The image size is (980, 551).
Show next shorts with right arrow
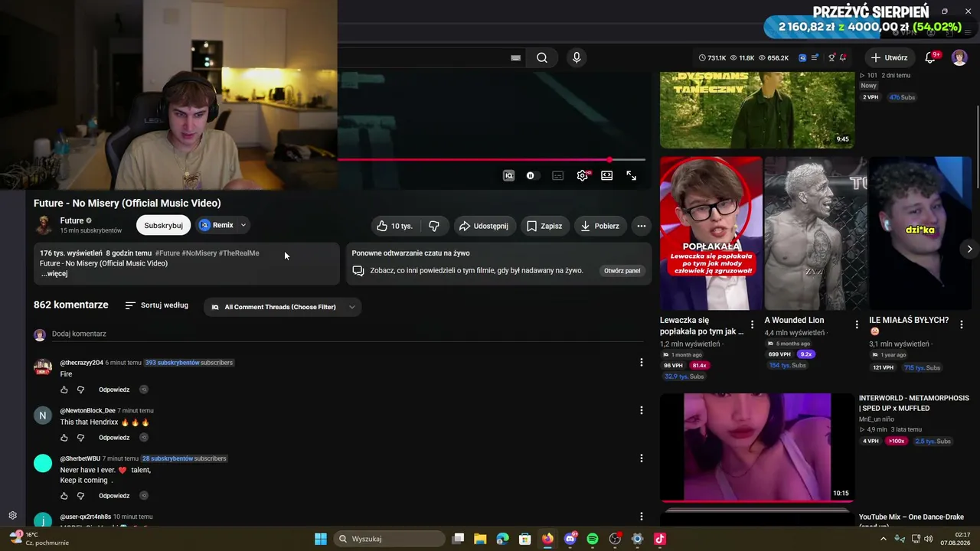tap(969, 249)
